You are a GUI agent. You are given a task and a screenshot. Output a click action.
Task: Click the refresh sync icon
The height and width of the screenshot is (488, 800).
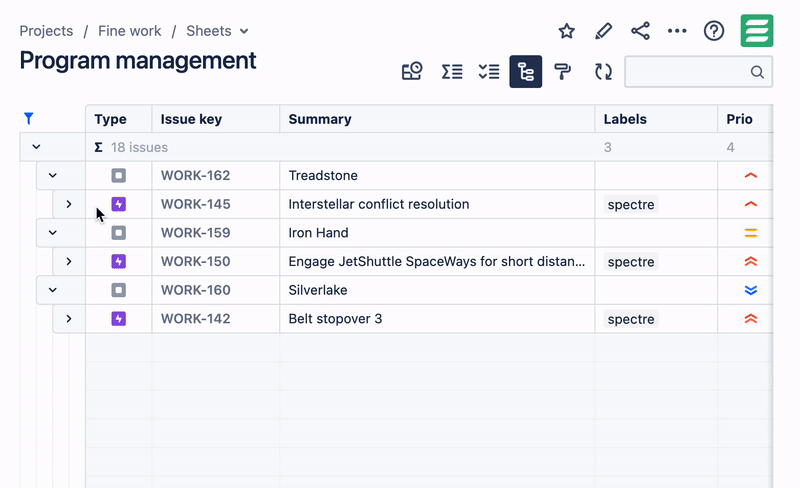(x=603, y=71)
